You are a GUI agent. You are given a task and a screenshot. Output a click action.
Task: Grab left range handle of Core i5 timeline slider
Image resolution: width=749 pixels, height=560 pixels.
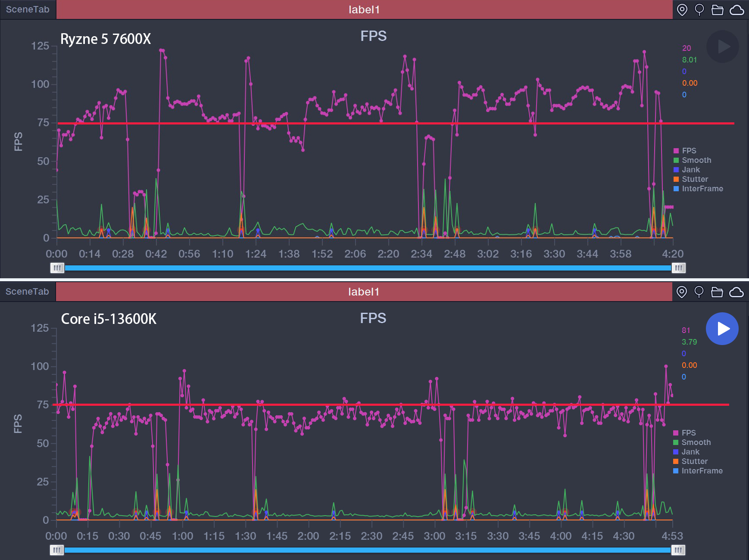tap(57, 550)
